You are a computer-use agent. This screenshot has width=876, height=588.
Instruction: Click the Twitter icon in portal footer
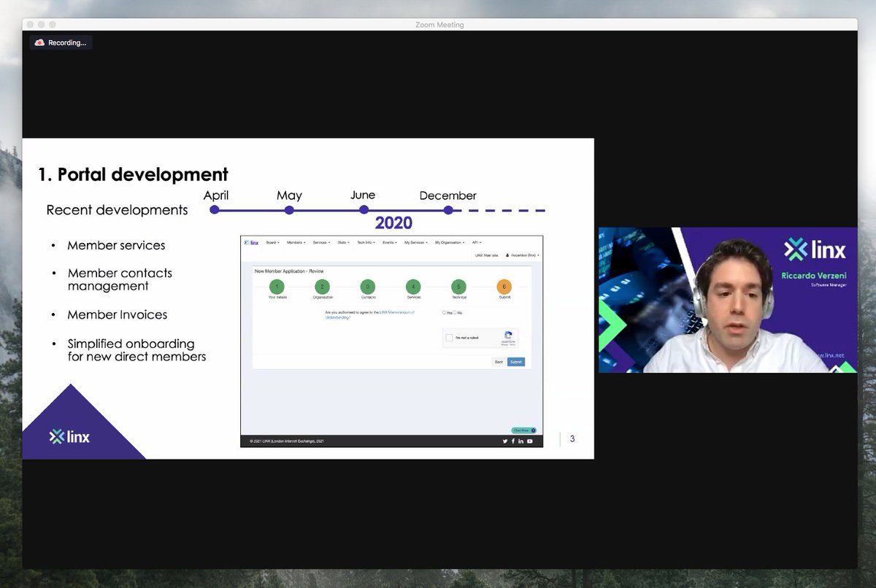point(505,441)
